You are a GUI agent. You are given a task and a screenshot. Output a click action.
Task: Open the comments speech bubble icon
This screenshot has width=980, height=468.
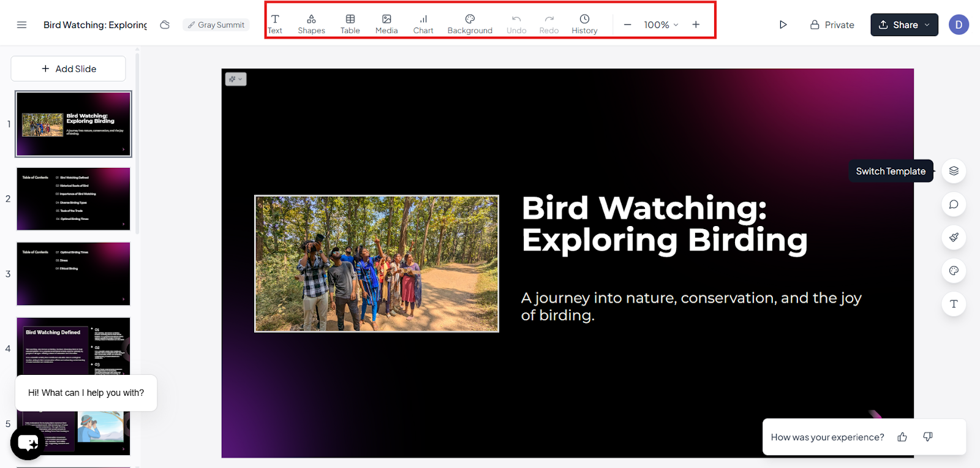coord(954,205)
